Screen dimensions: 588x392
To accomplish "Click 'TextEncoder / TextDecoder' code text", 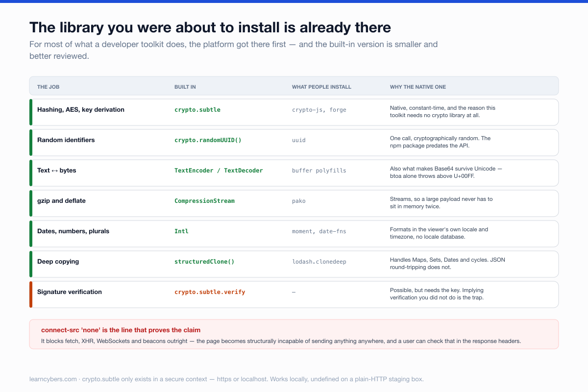I will click(x=219, y=171).
